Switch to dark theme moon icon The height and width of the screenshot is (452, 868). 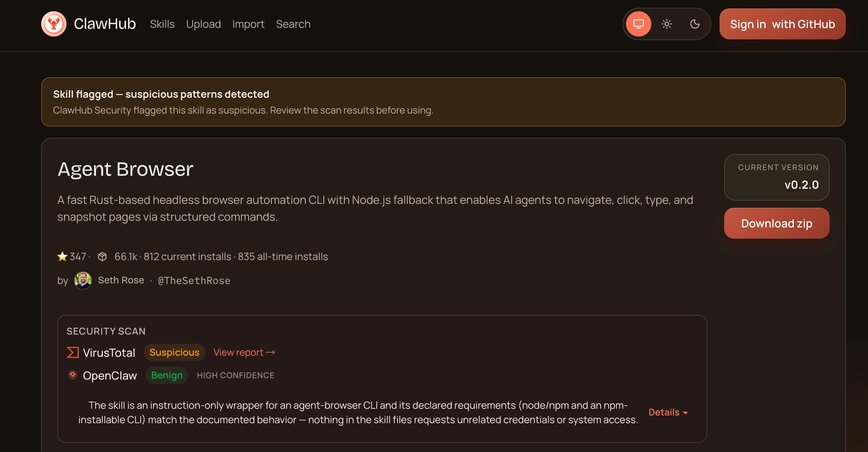coord(695,24)
